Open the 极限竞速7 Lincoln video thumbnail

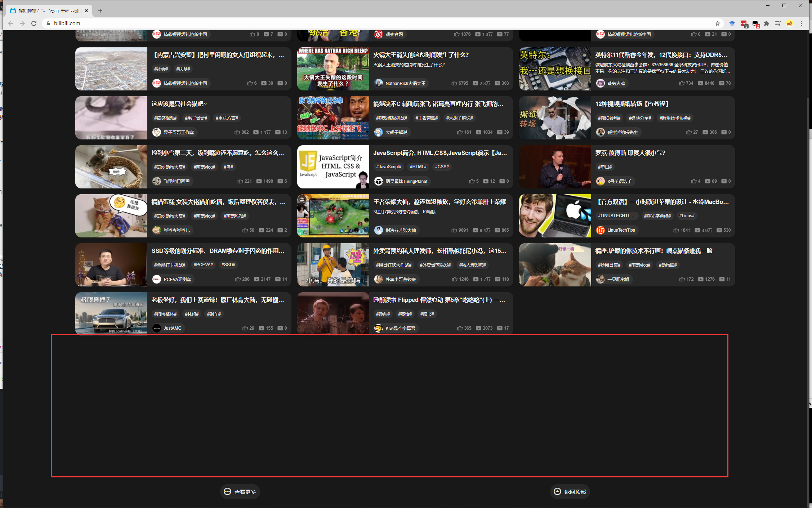coord(111,313)
